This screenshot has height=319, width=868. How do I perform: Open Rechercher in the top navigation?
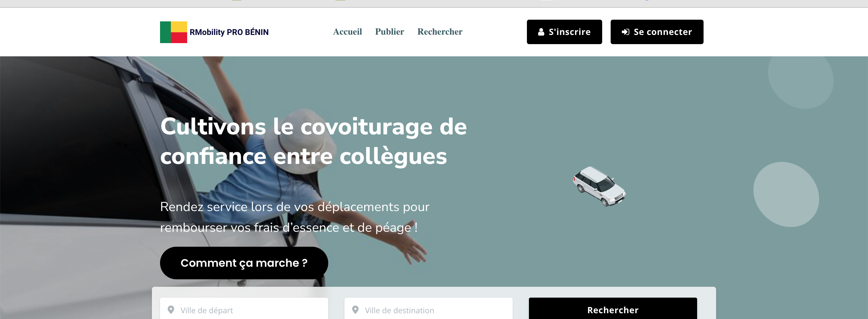pyautogui.click(x=440, y=32)
